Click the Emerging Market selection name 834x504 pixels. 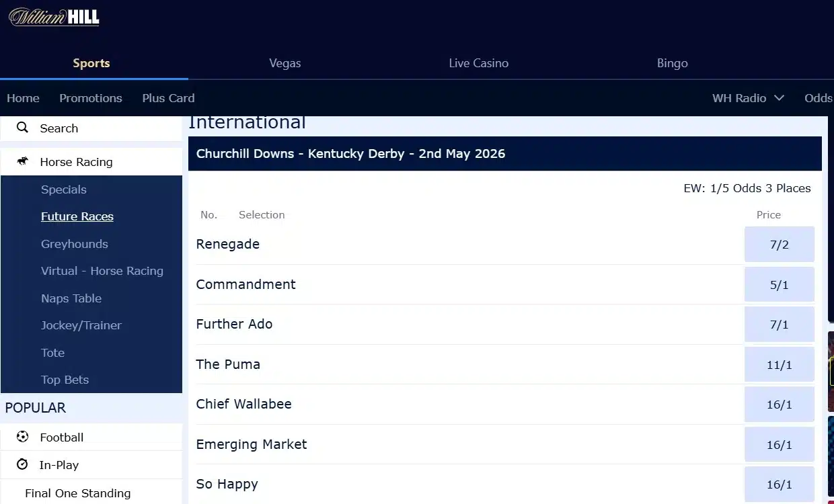(x=252, y=444)
